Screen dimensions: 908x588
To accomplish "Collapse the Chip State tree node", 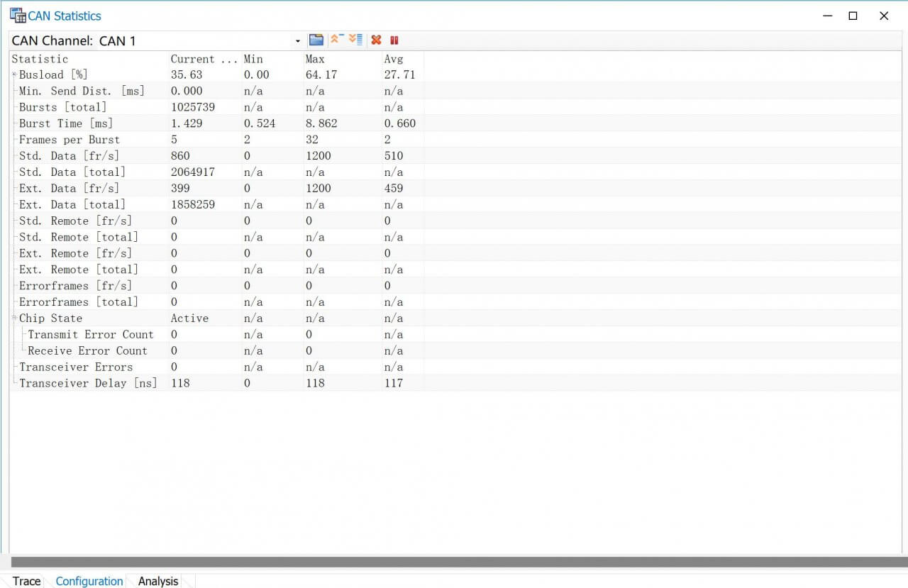I will click(x=14, y=318).
